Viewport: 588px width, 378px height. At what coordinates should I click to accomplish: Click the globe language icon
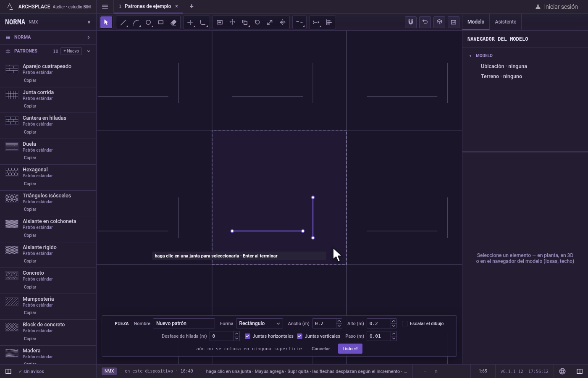pos(562,371)
